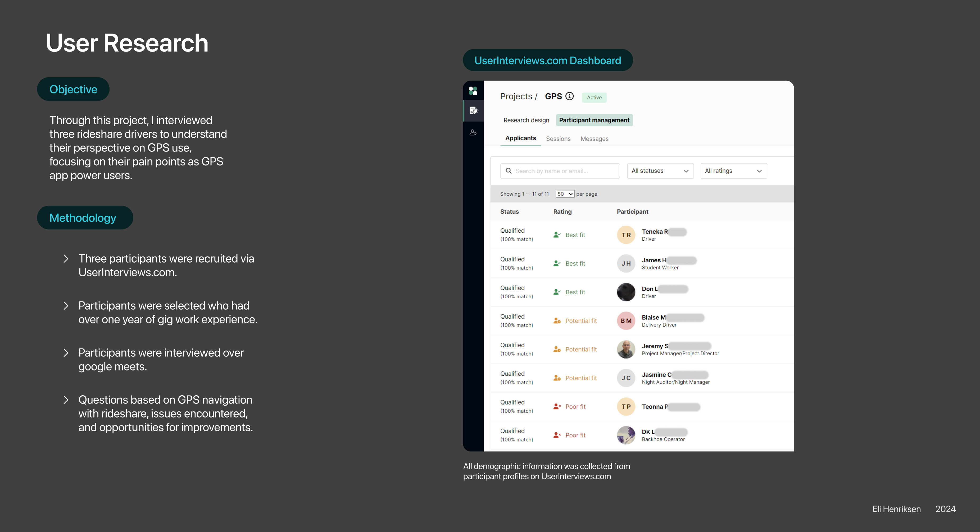Screen dimensions: 980x532
Task: Open the 50 per page dropdown
Action: [x=565, y=194]
